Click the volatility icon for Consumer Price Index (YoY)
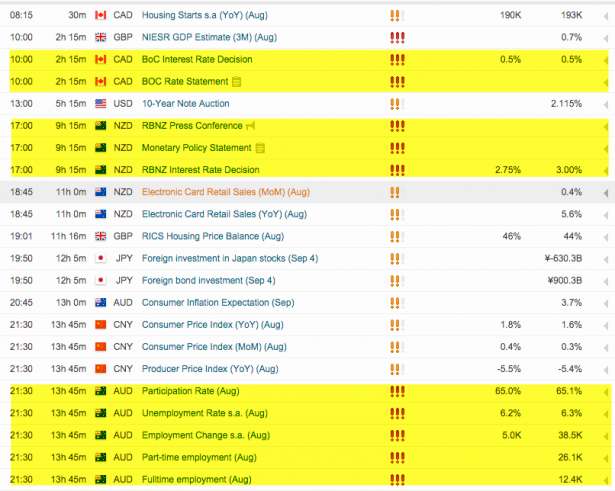 pyautogui.click(x=397, y=325)
